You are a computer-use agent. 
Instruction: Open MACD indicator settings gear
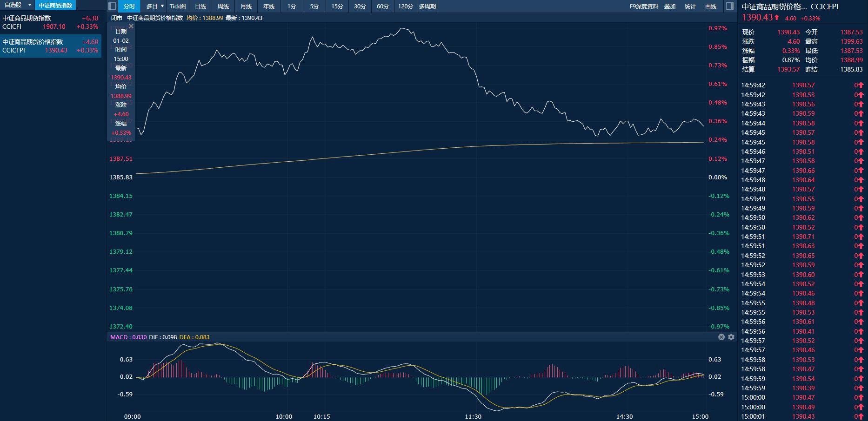[x=731, y=337]
